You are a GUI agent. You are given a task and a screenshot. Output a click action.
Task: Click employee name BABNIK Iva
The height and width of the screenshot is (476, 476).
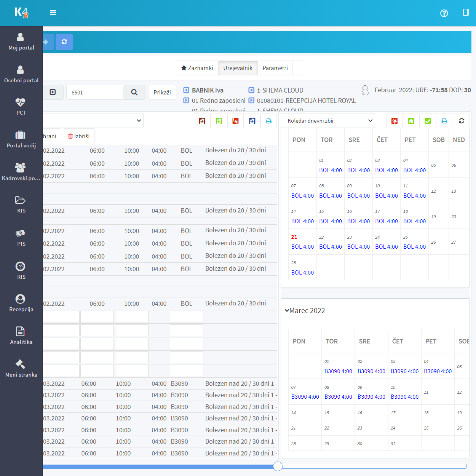pyautogui.click(x=208, y=90)
